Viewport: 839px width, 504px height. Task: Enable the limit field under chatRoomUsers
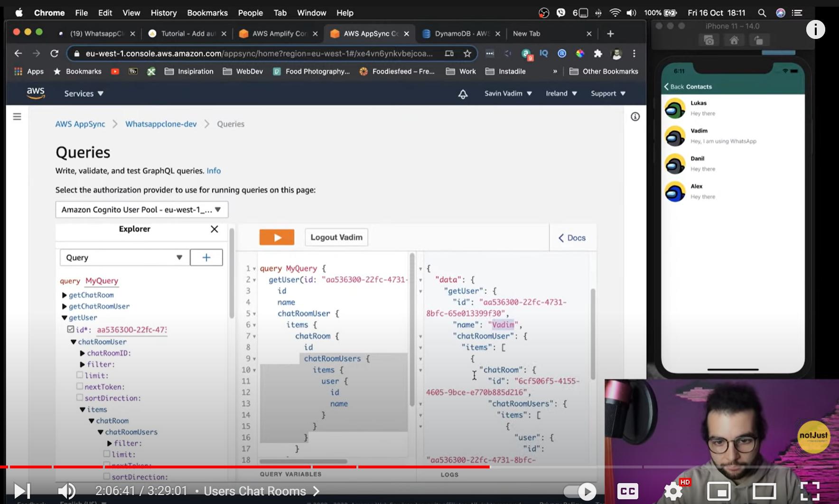point(107,454)
